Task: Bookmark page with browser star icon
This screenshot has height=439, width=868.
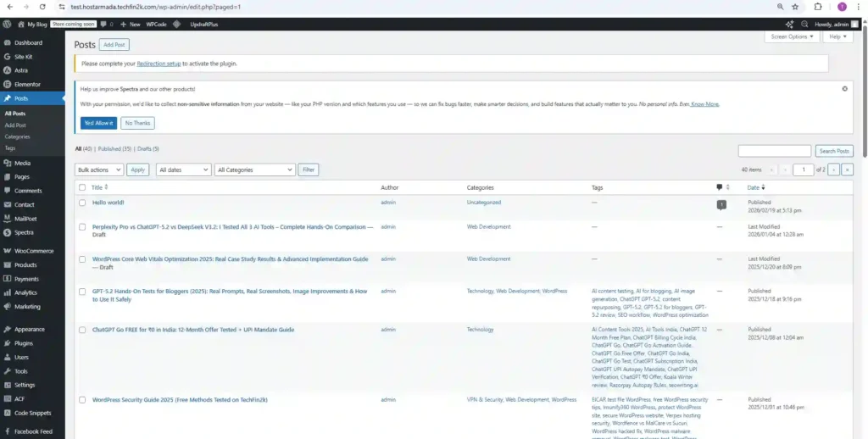Action: point(795,7)
